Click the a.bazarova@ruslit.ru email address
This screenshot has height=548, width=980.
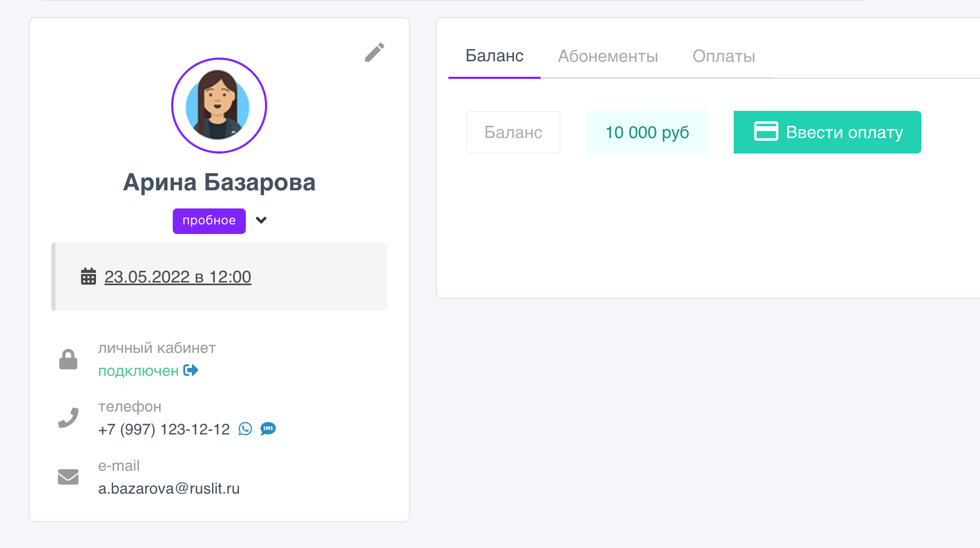(x=169, y=488)
